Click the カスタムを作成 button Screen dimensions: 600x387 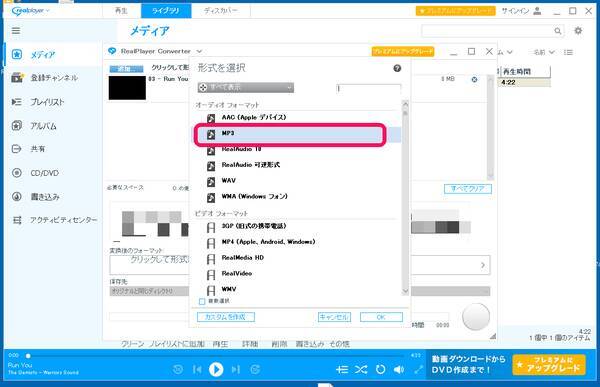click(x=225, y=317)
